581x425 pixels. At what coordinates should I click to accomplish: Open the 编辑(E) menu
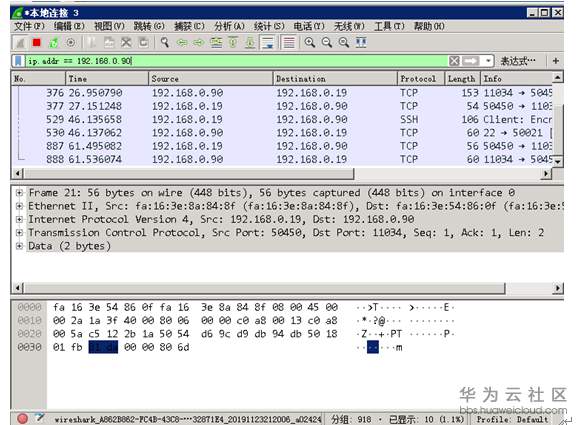click(69, 26)
